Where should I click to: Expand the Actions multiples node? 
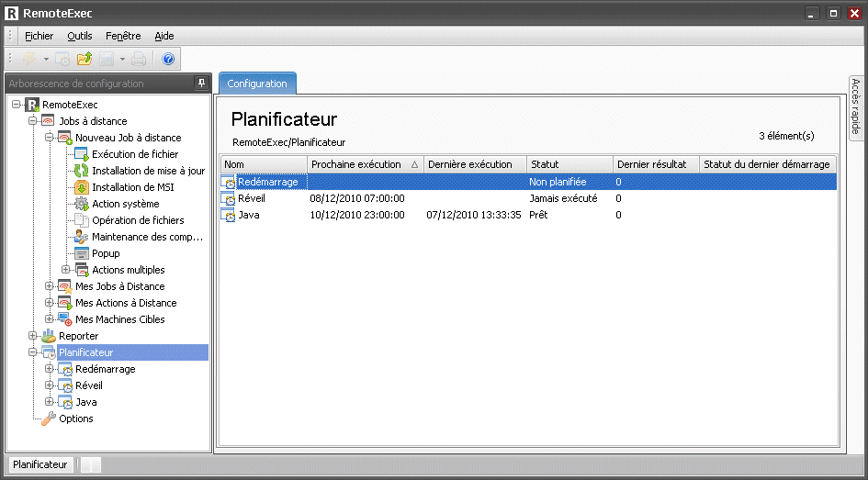(65, 269)
